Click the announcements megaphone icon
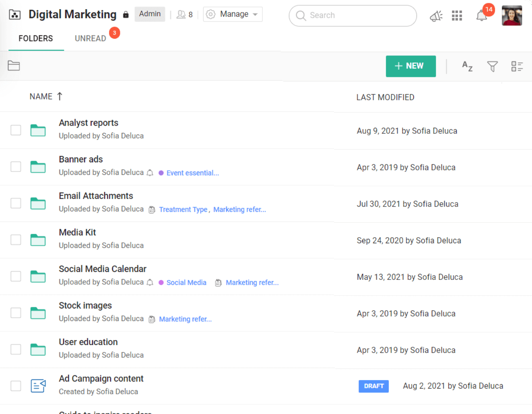This screenshot has height=414, width=532. 436,16
